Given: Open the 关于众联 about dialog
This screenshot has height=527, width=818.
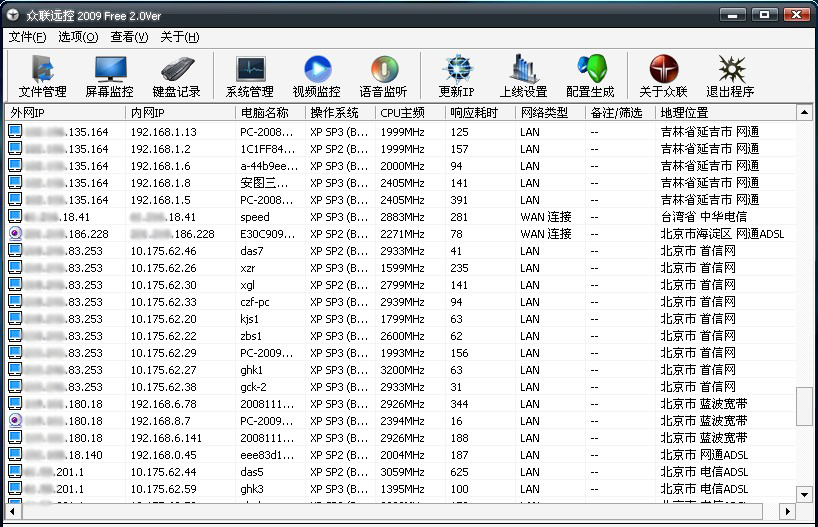Looking at the screenshot, I should 663,76.
